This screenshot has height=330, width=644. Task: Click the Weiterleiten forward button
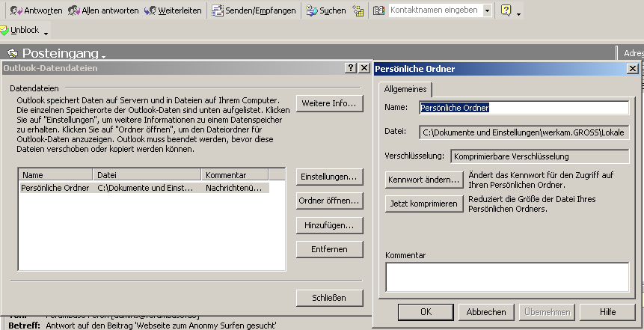point(173,10)
